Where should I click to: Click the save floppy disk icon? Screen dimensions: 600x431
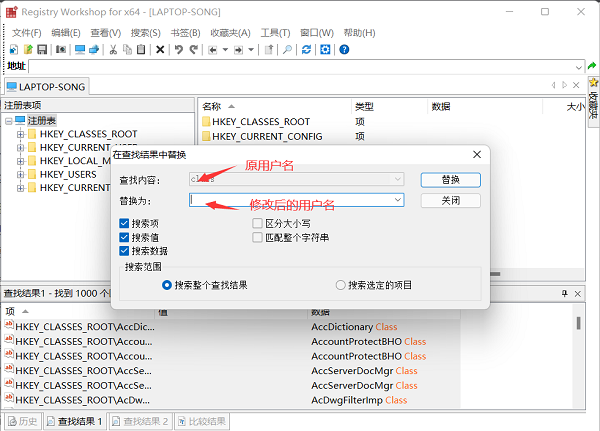42,49
